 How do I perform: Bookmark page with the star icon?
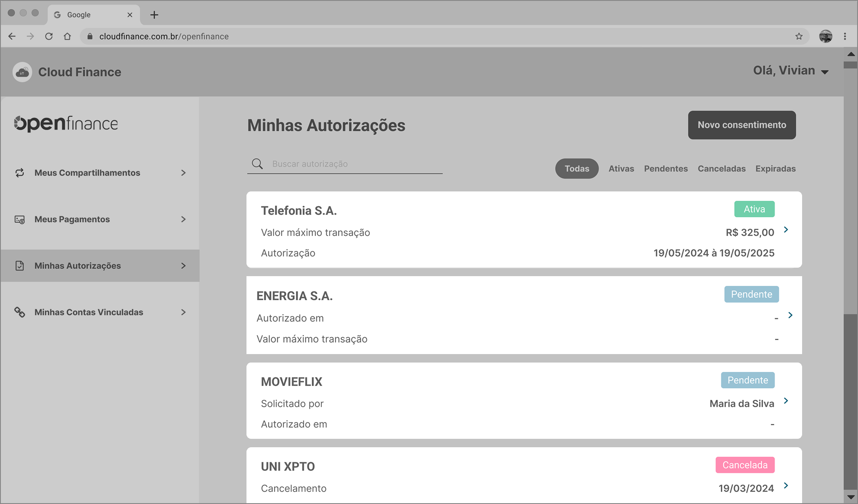799,36
